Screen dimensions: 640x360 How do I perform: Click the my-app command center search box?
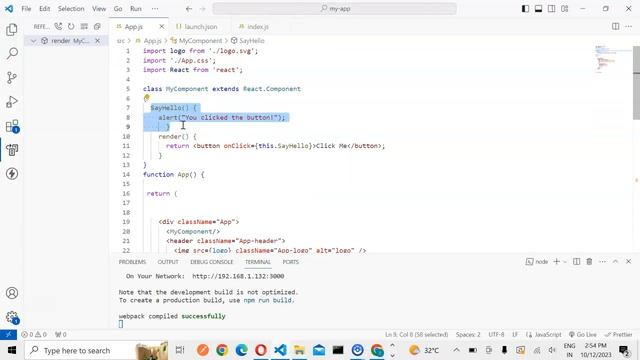(x=335, y=9)
